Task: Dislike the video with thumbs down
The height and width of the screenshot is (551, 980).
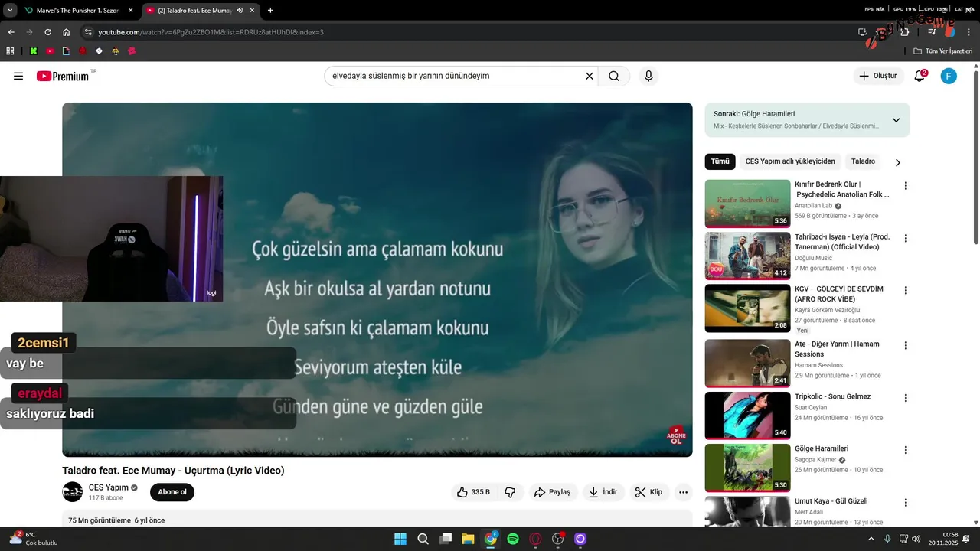Action: [511, 492]
